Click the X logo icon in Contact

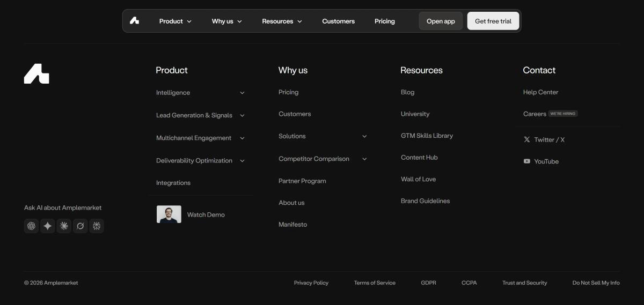(527, 139)
